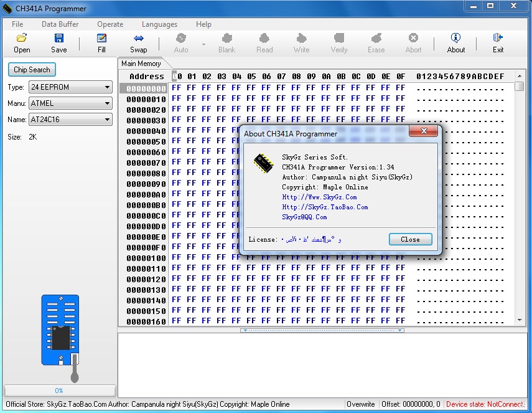The image size is (532, 413).
Task: Close the About dialog with X button
Action: pyautogui.click(x=424, y=131)
